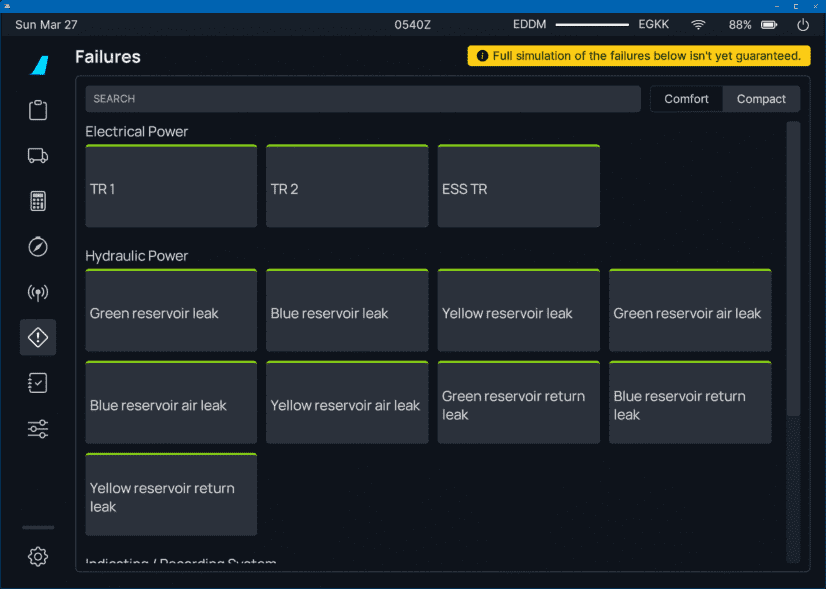Select the Failures warning icon in sidebar

pos(38,338)
